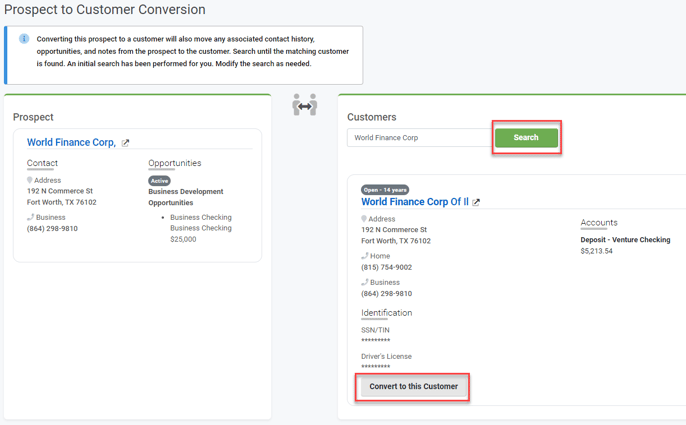Click prospect Business phone icon

pyautogui.click(x=30, y=217)
